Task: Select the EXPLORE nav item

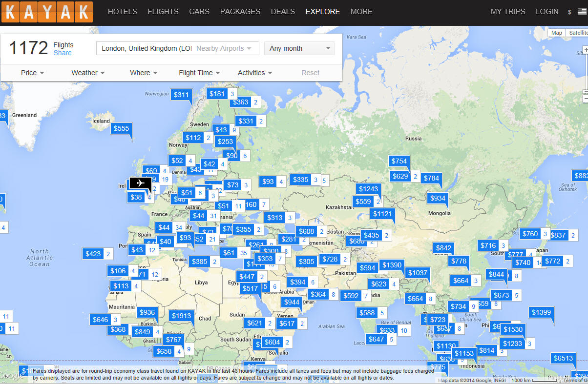Action: (x=323, y=12)
